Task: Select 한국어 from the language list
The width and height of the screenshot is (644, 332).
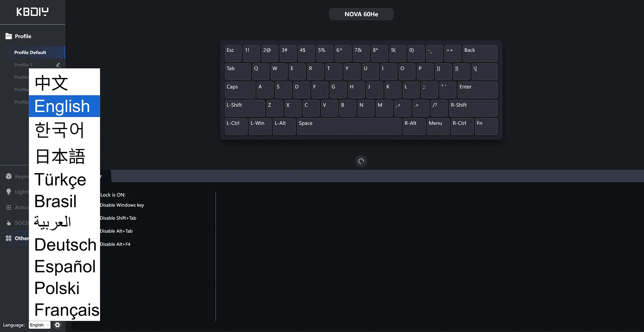Action: 64,130
